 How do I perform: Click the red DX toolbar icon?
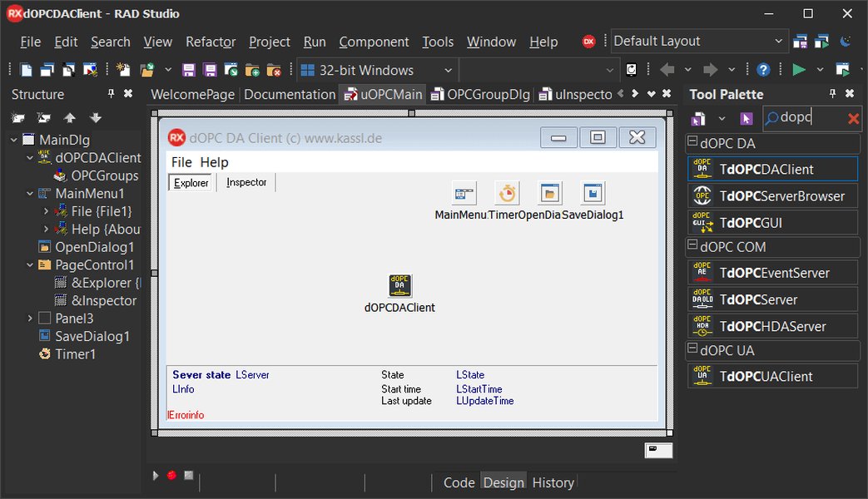pos(588,42)
